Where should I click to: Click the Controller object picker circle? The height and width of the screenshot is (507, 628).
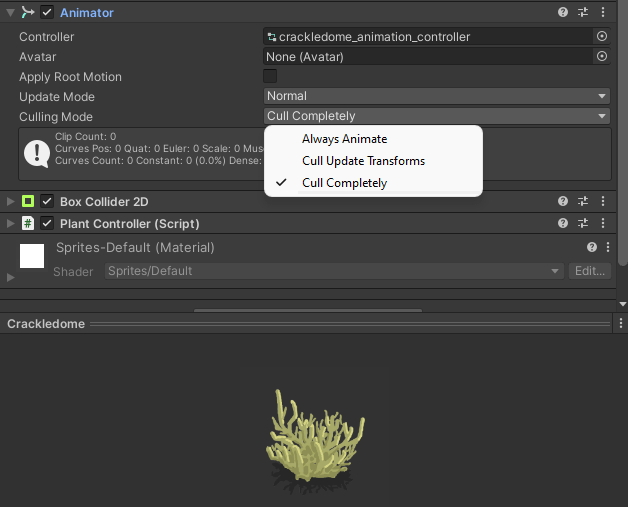pyautogui.click(x=602, y=36)
